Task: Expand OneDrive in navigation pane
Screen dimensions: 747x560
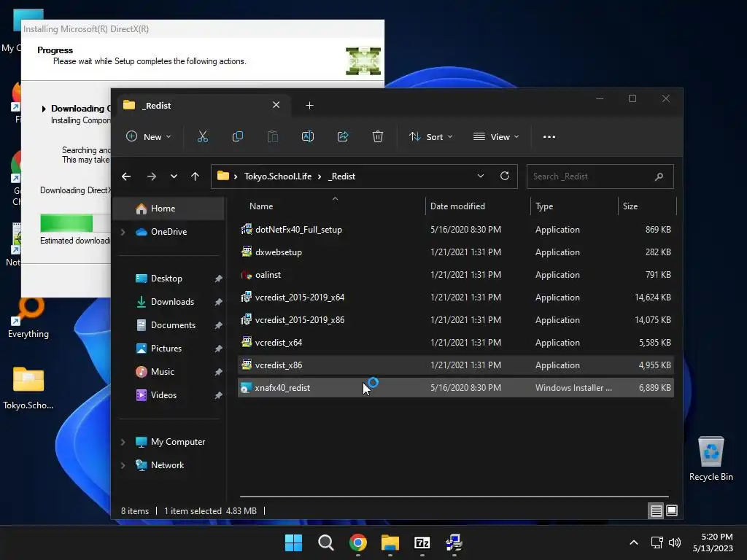Action: pos(123,232)
